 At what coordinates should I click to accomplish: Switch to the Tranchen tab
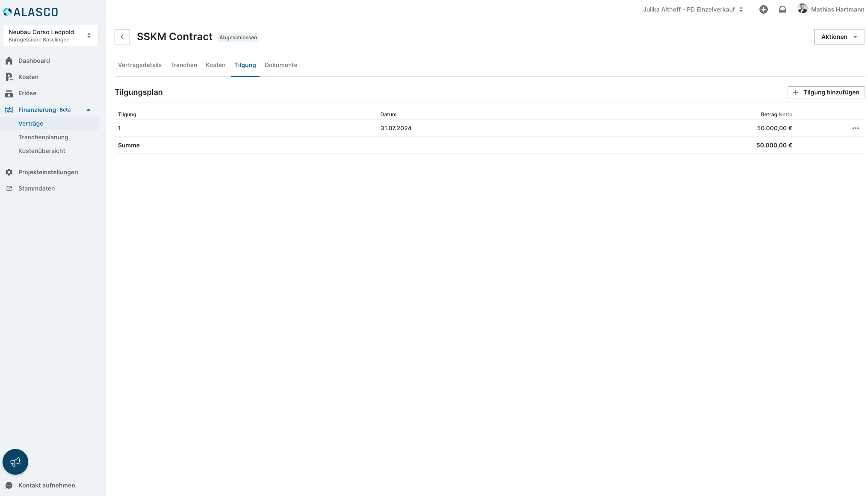tap(183, 65)
